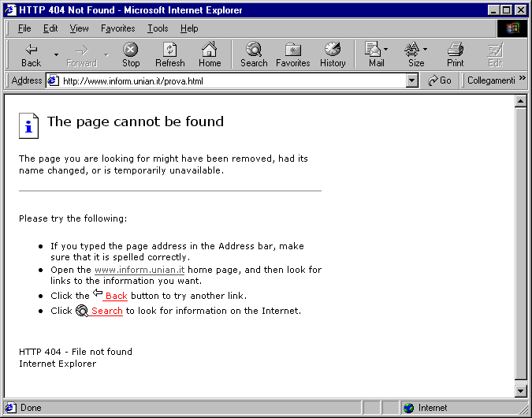Expand the Address bar URL dropdown

[x=412, y=80]
